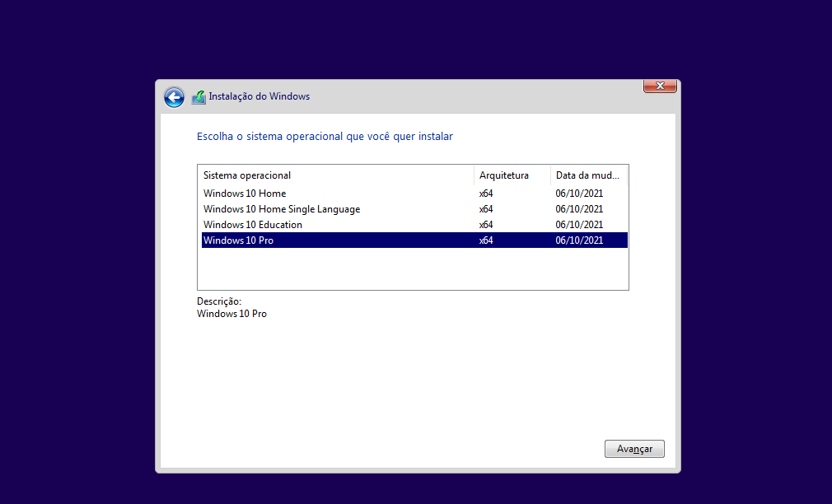Click x64 in the Windows 10 Home row
Viewport: 832px width, 504px height.
pyautogui.click(x=486, y=193)
